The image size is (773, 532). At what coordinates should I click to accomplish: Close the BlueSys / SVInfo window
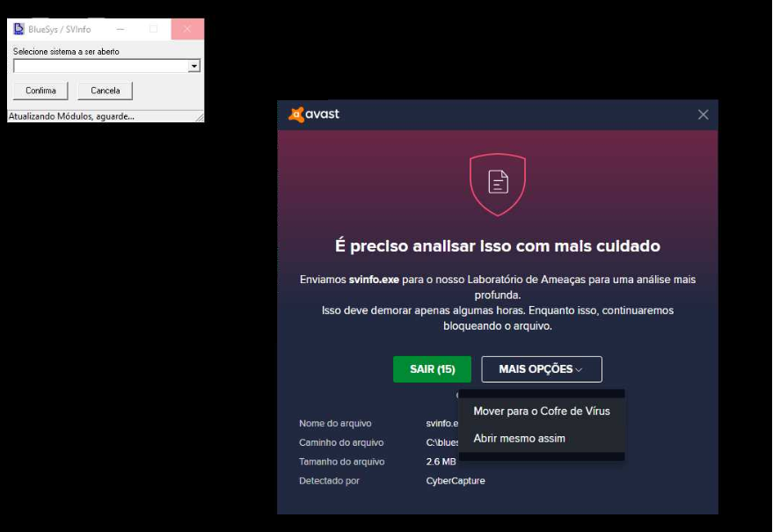click(187, 29)
